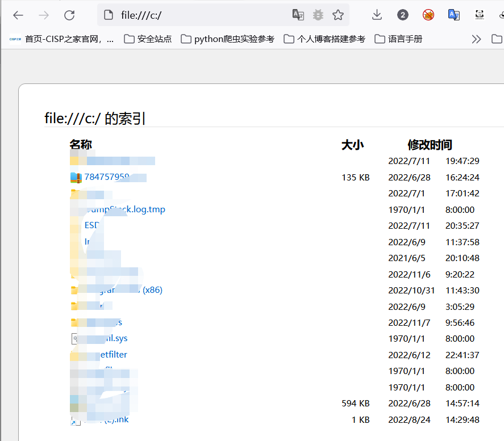The width and height of the screenshot is (504, 441).
Task: Open the 语言手册 bookmark folder
Action: [398, 39]
